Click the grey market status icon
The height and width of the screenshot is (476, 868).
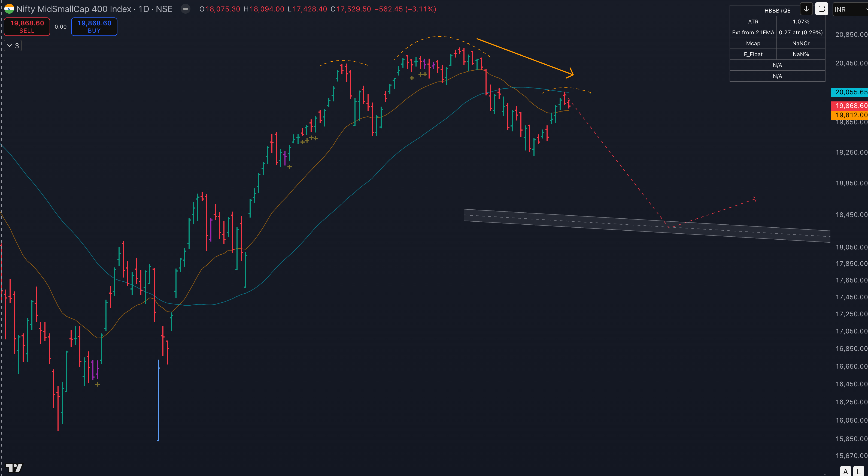tap(185, 9)
